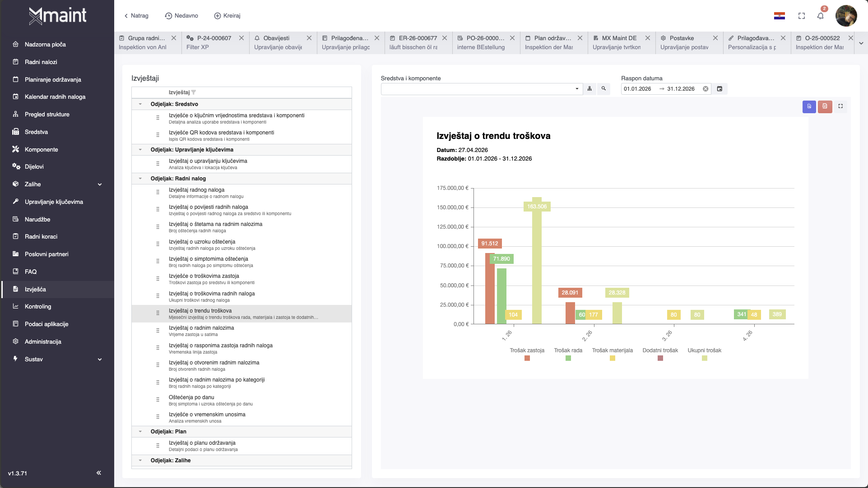868x488 pixels.
Task: Open Kontroling in the sidebar
Action: point(38,307)
